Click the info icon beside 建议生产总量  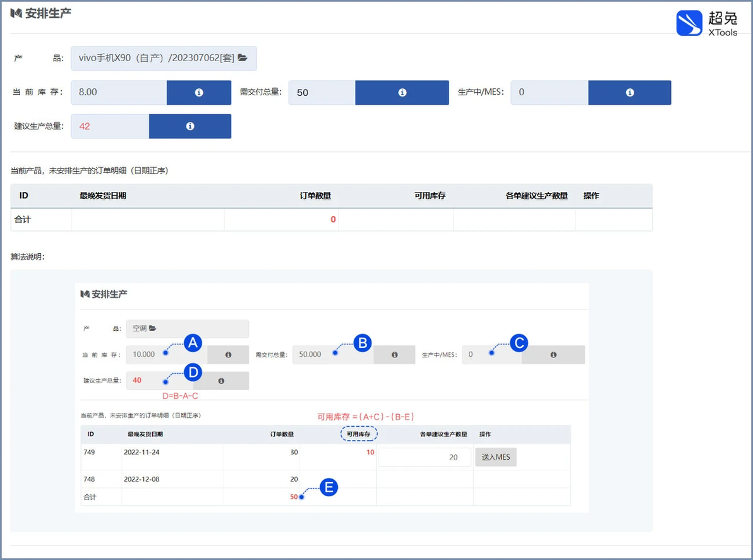point(190,126)
